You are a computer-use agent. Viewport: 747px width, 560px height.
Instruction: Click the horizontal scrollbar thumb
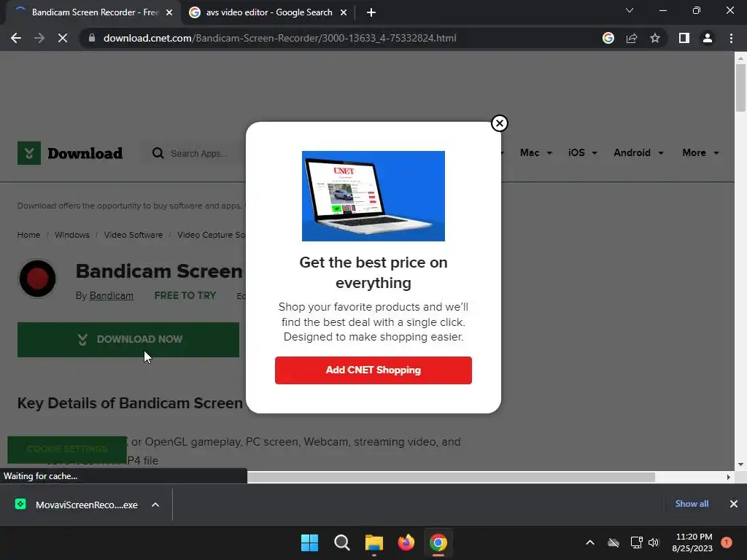coord(451,477)
